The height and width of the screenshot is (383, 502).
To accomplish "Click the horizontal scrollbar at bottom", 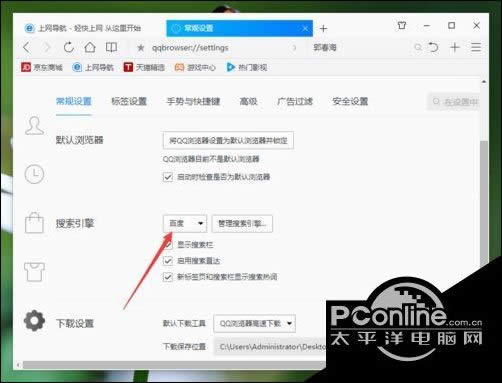I will click(173, 365).
